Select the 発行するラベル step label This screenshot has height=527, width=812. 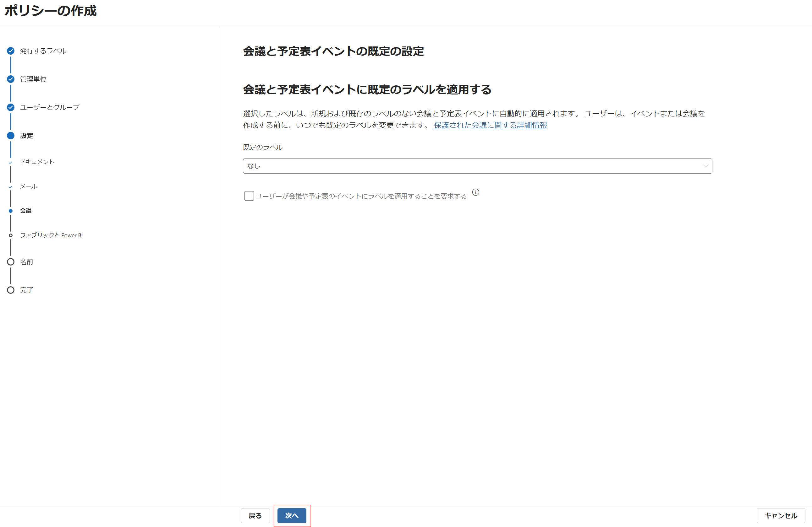[43, 51]
